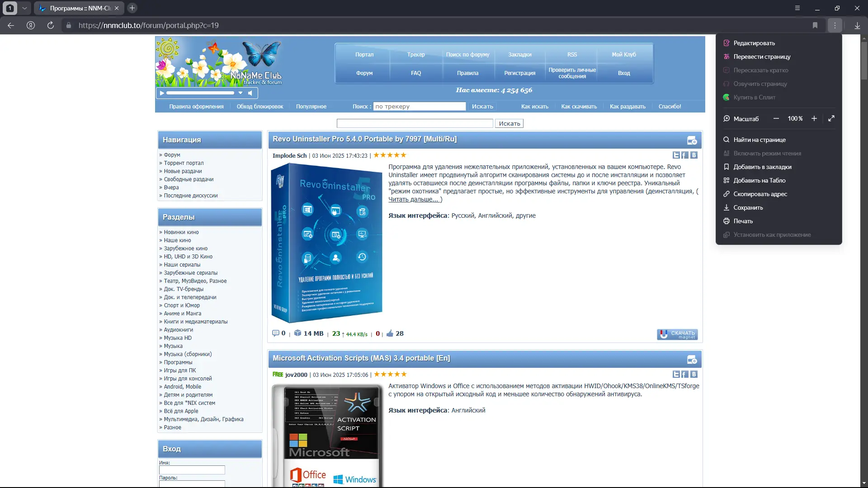Click the Yandex home icon
868x488 pixels.
point(31,25)
